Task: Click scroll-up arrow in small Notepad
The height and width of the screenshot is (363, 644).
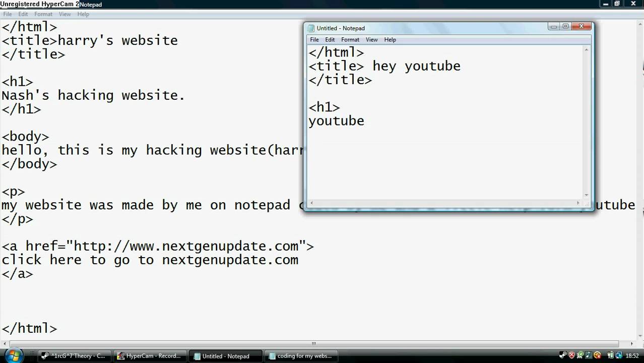Action: 587,49
